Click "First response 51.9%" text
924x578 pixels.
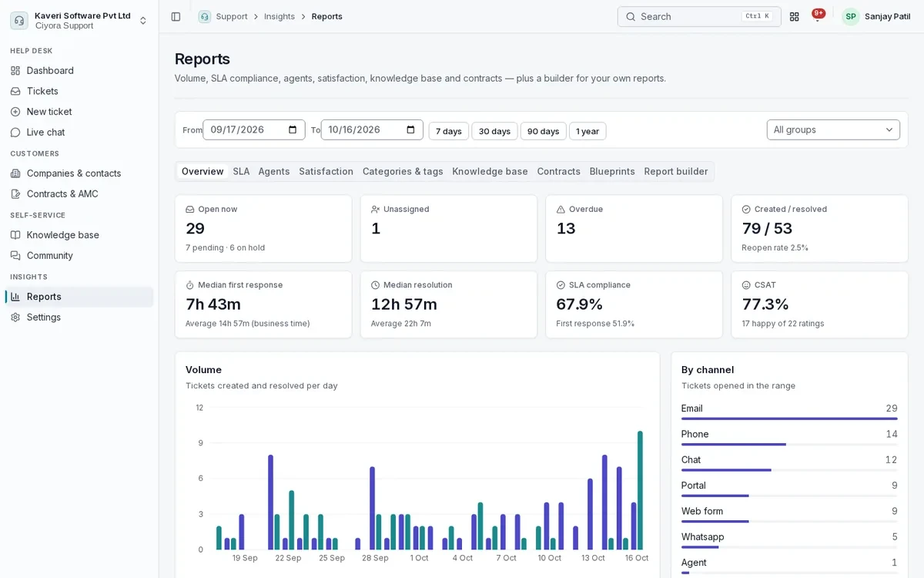coord(595,324)
